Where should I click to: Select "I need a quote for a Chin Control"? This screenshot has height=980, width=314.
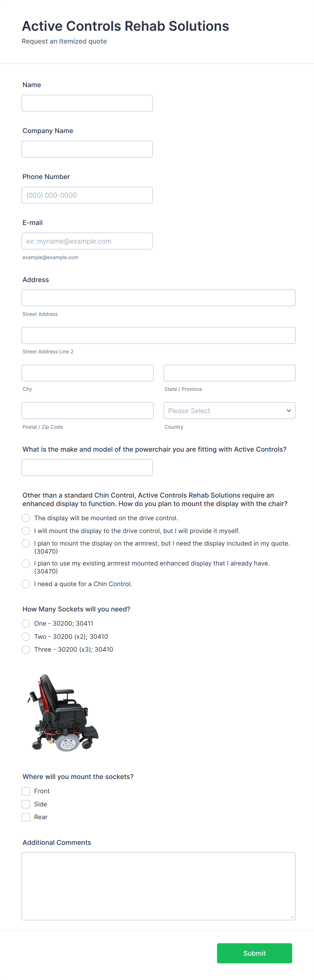(x=25, y=584)
